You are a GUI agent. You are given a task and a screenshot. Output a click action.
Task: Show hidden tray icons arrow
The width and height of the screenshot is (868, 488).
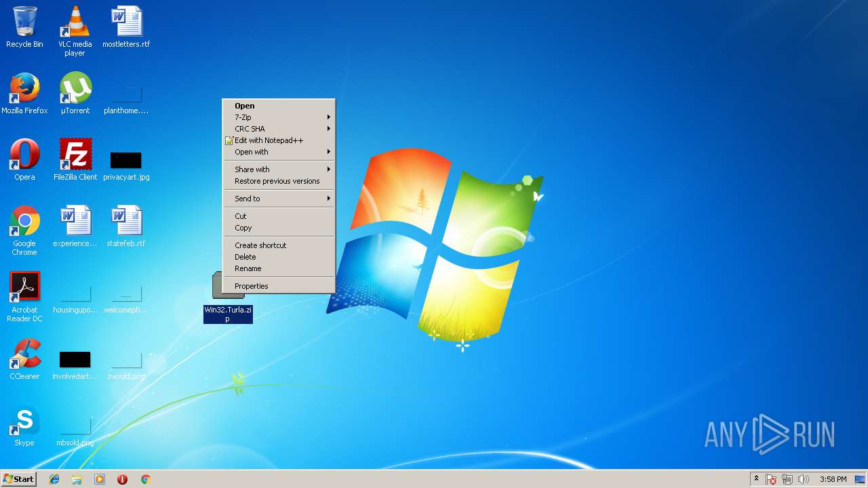click(x=756, y=479)
